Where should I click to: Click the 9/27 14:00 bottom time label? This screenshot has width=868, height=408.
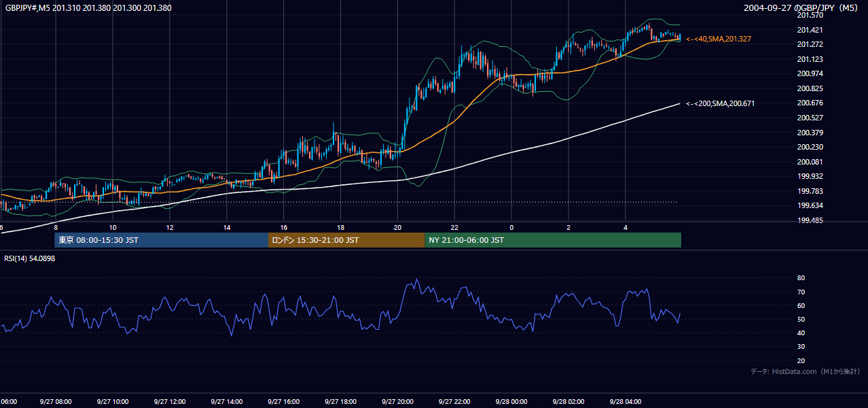click(x=227, y=402)
